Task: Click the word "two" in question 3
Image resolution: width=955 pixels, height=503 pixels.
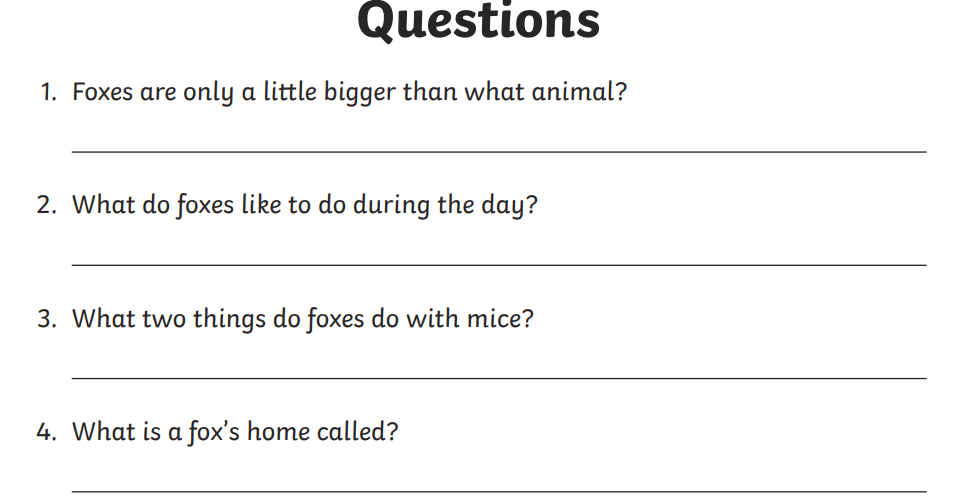Action: click(x=164, y=319)
